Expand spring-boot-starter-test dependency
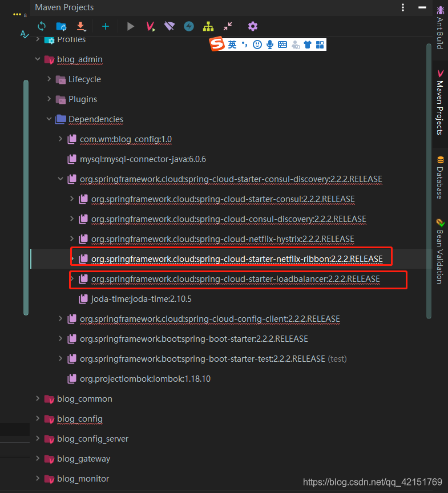 (x=60, y=359)
